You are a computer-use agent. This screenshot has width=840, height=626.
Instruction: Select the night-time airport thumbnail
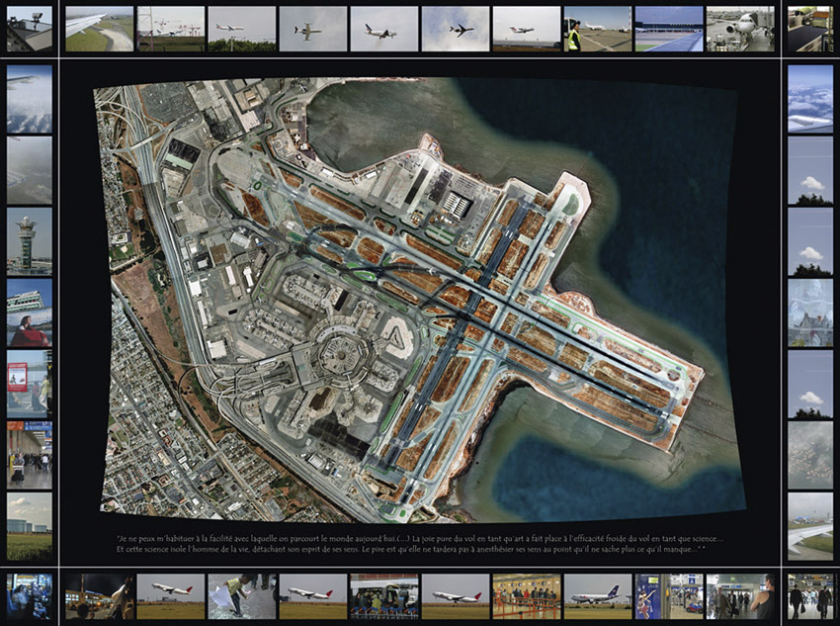[x=99, y=596]
